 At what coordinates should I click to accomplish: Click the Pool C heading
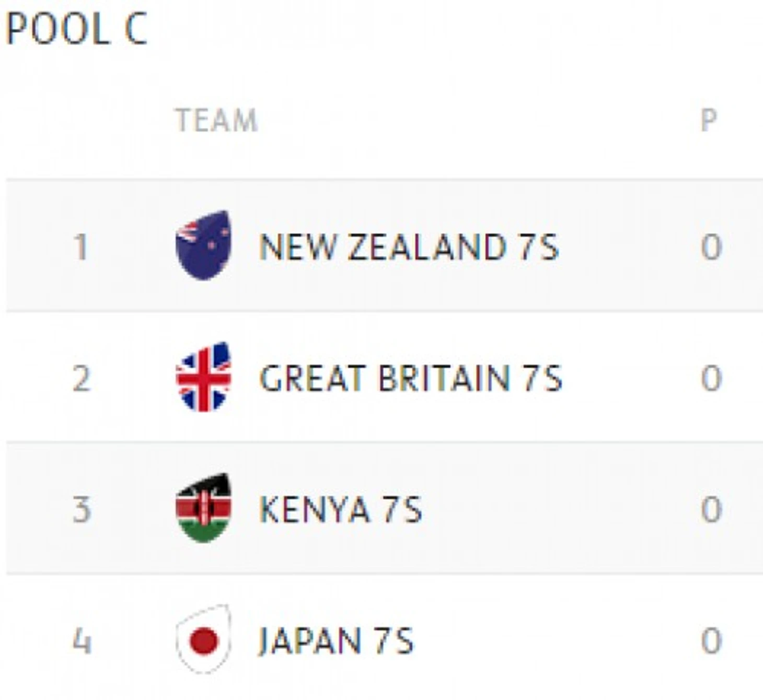tap(77, 29)
